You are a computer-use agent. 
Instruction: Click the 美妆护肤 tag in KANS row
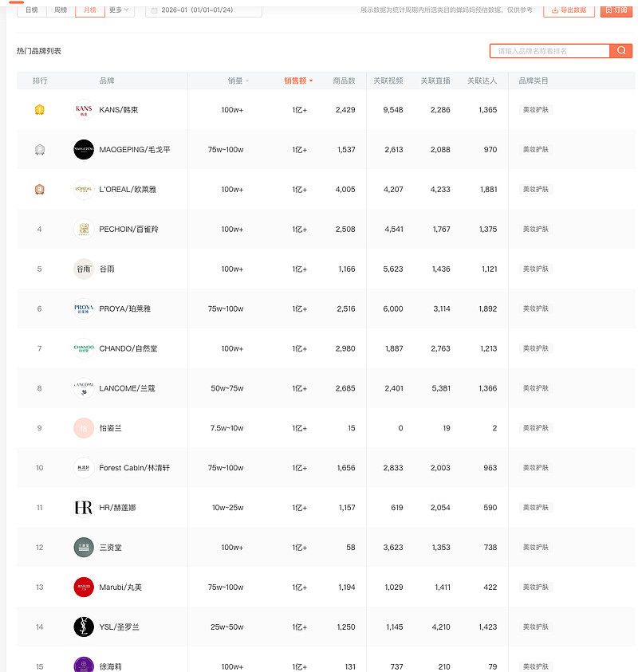tap(536, 110)
